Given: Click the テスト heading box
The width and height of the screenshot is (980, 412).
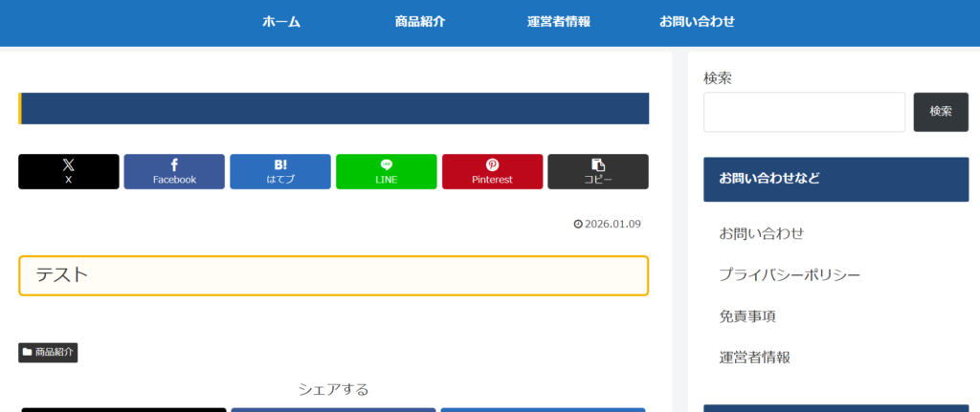Looking at the screenshot, I should (x=333, y=275).
